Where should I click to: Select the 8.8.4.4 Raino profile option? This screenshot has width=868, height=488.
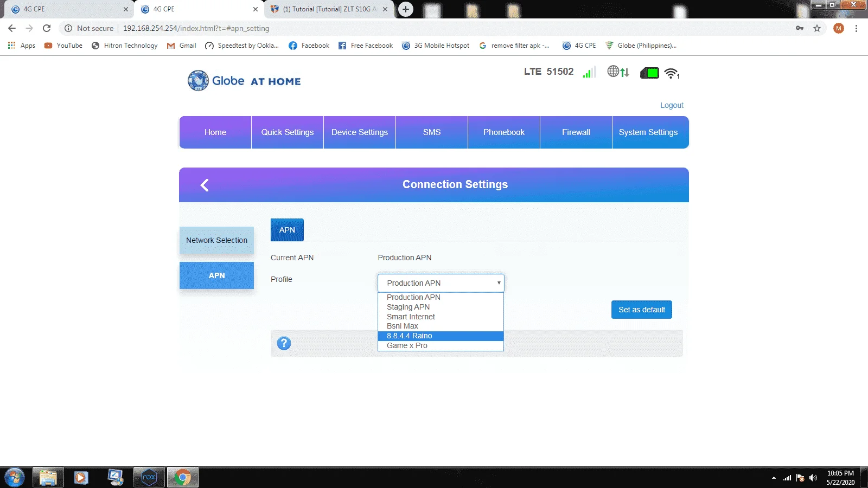pyautogui.click(x=441, y=336)
